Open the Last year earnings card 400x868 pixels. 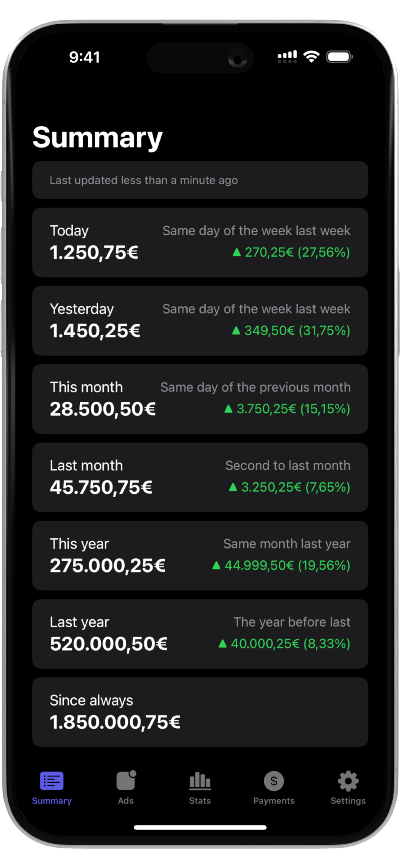tap(200, 634)
